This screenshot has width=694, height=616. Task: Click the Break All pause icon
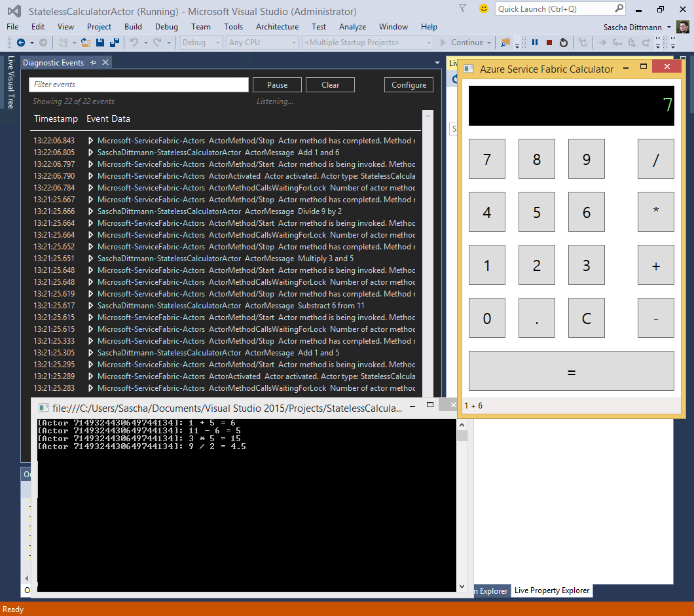coord(535,43)
